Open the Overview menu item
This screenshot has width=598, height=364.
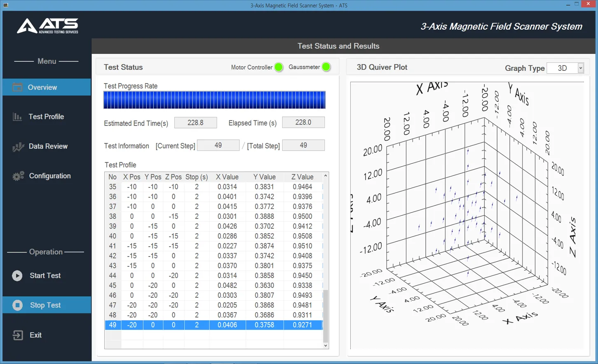tap(47, 87)
